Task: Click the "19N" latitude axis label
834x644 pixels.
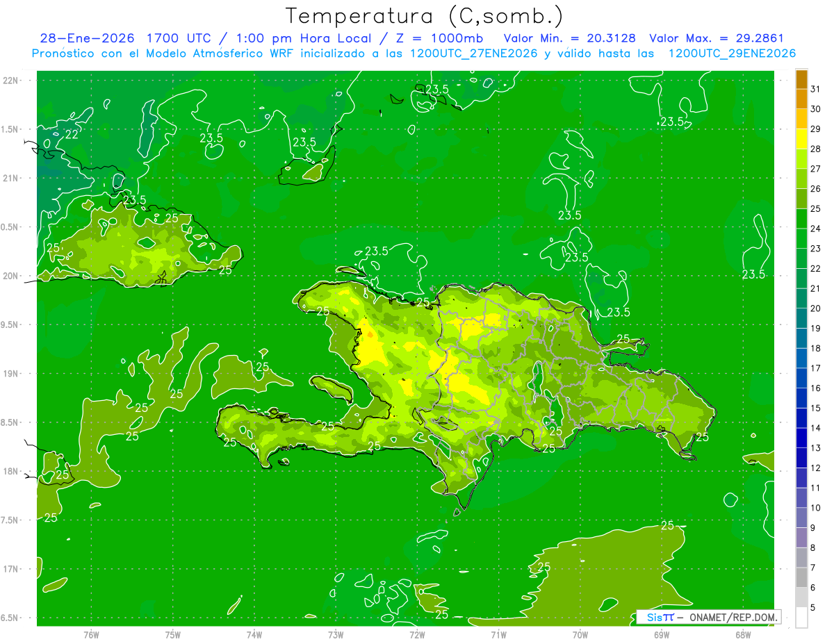Action: 10,374
